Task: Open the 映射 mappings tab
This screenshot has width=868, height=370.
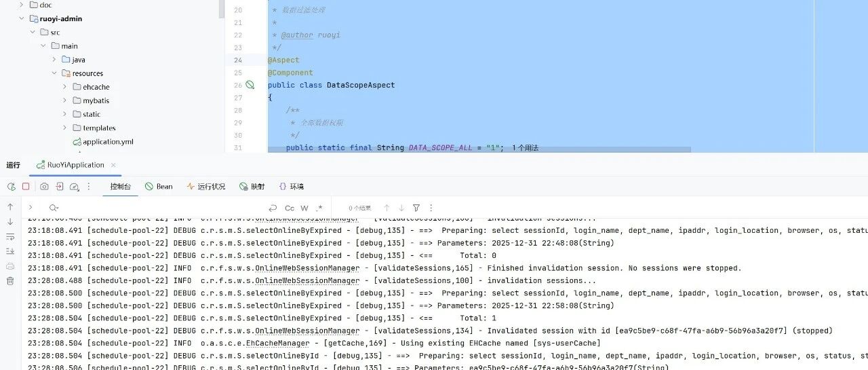Action: point(252,186)
